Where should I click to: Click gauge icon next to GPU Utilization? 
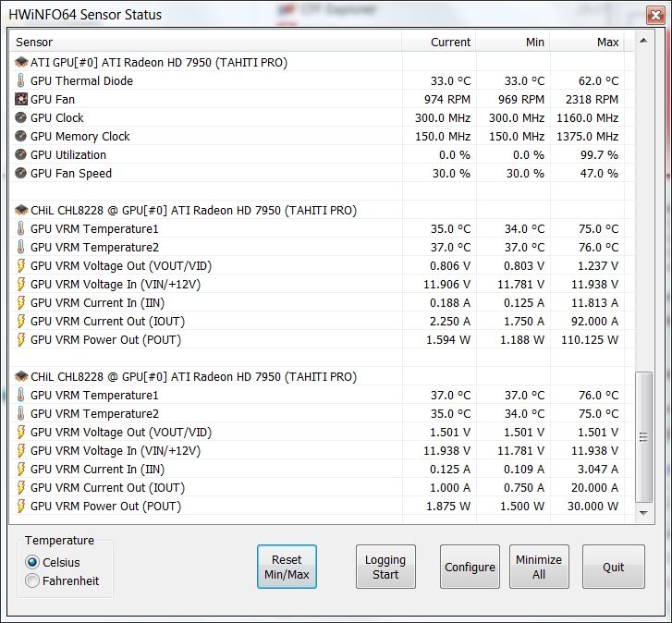click(20, 154)
